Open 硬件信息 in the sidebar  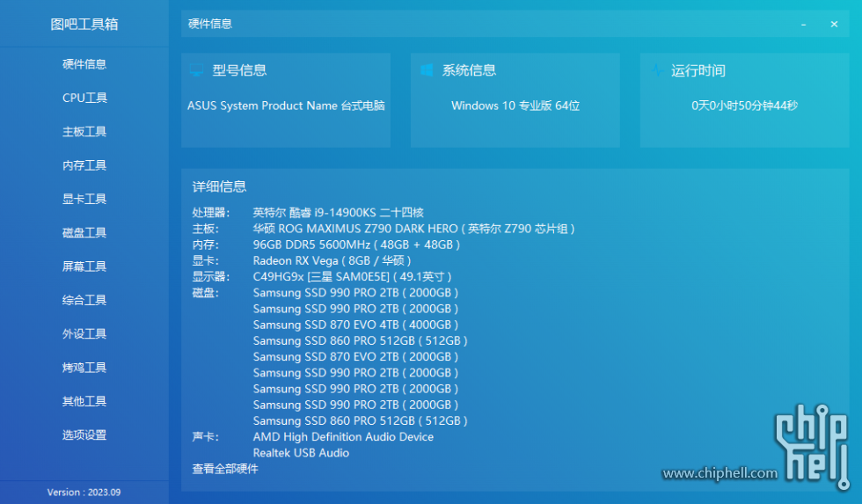coord(84,64)
